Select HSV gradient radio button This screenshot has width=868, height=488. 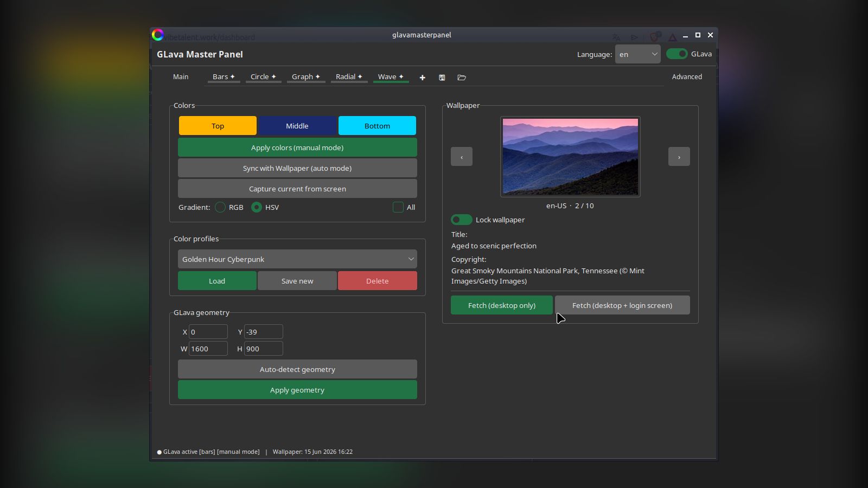(x=257, y=207)
